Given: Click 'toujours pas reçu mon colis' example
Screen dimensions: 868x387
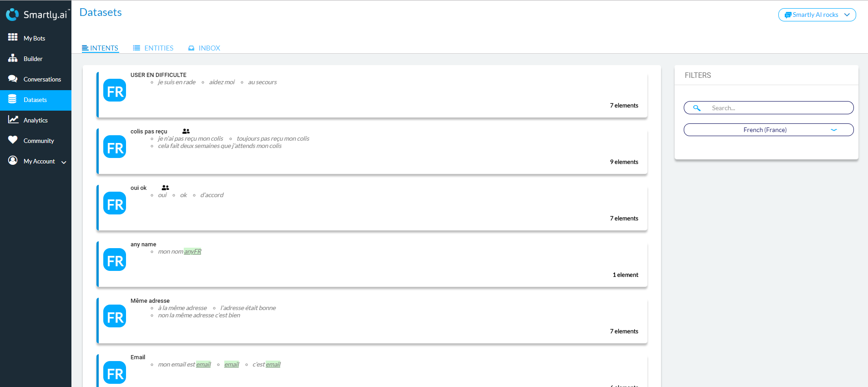Looking at the screenshot, I should (x=273, y=138).
